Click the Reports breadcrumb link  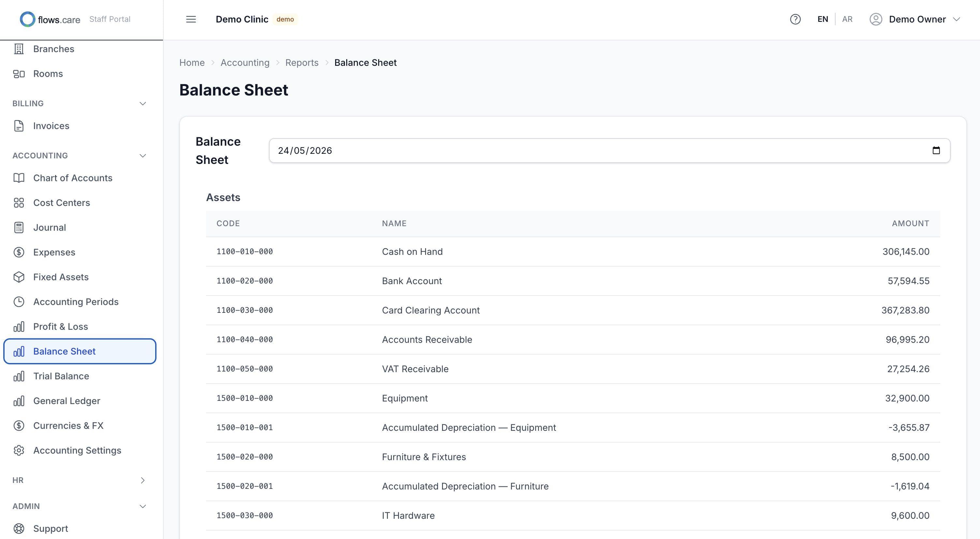[302, 63]
